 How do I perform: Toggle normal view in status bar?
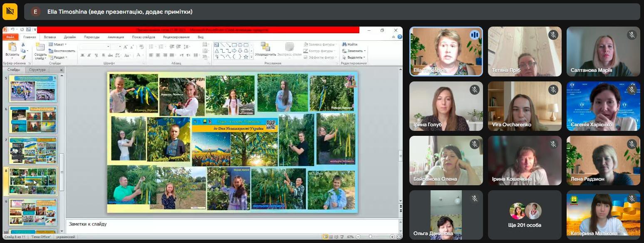326,236
